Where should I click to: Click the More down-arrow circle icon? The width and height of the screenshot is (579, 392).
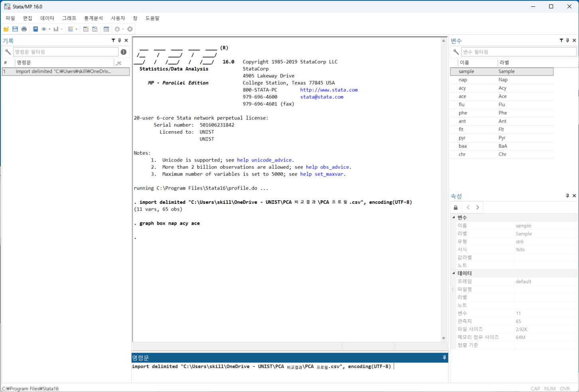tap(117, 29)
